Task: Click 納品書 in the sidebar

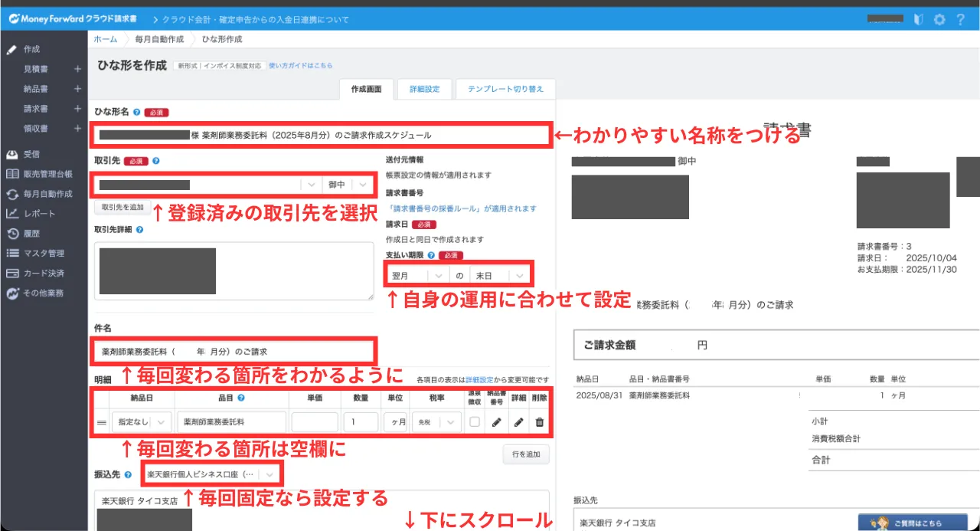Action: [x=36, y=89]
